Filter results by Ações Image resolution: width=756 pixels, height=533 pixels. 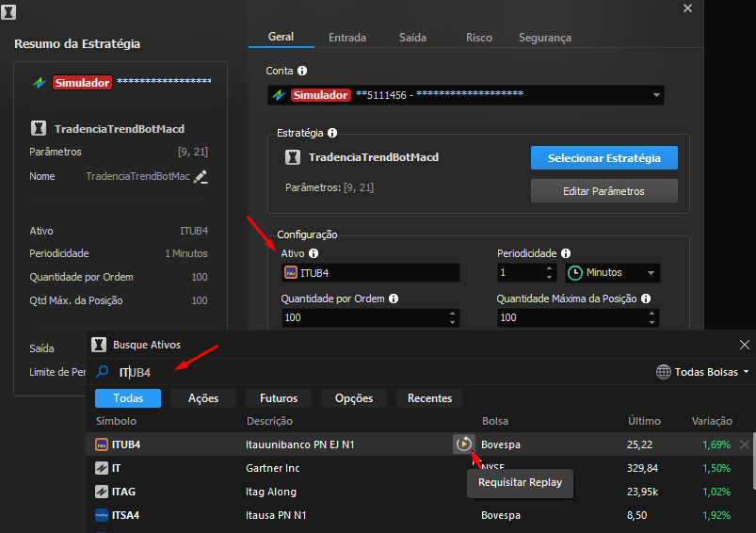click(203, 398)
